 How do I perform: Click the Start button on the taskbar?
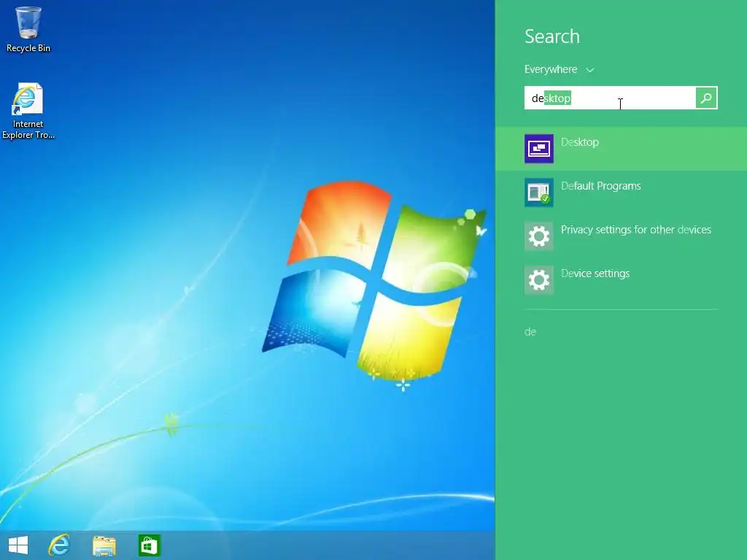(18, 545)
